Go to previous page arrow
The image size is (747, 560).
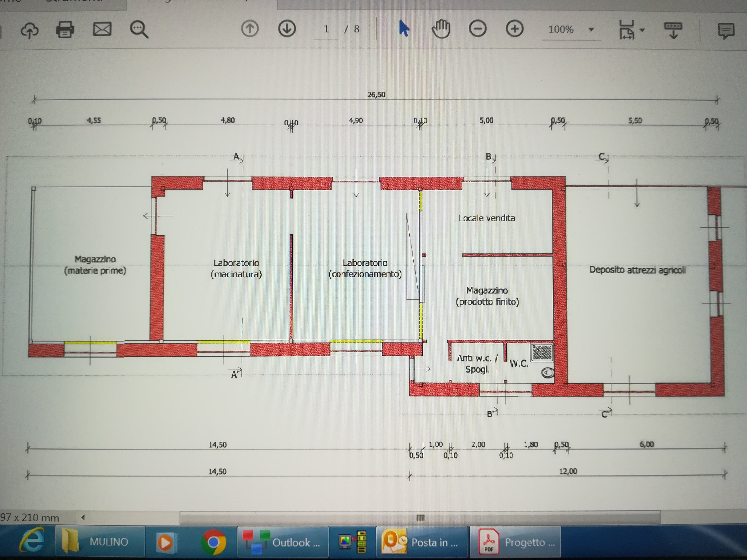[x=250, y=29]
